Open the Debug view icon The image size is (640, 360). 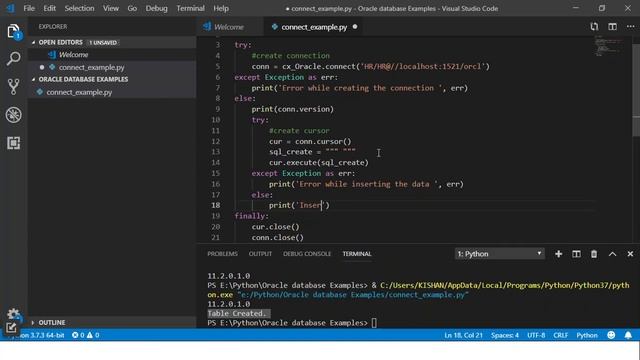click(x=13, y=115)
